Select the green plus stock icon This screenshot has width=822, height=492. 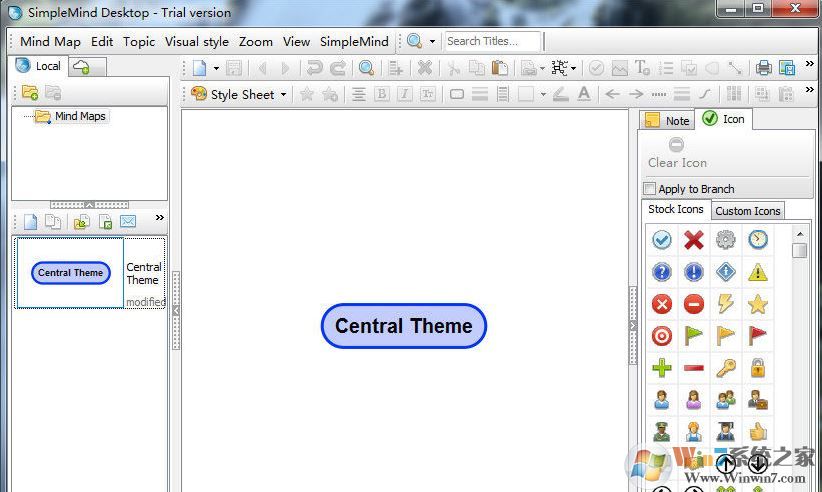tap(661, 368)
